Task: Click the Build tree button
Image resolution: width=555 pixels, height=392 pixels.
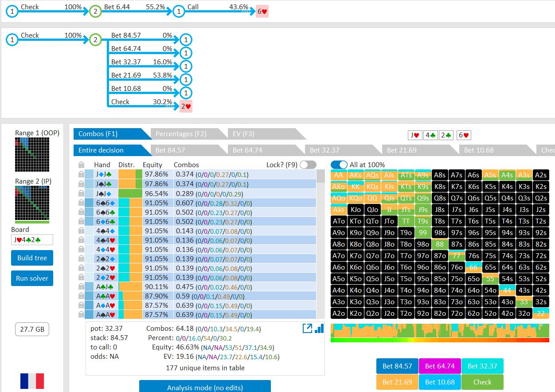Action: click(32, 258)
